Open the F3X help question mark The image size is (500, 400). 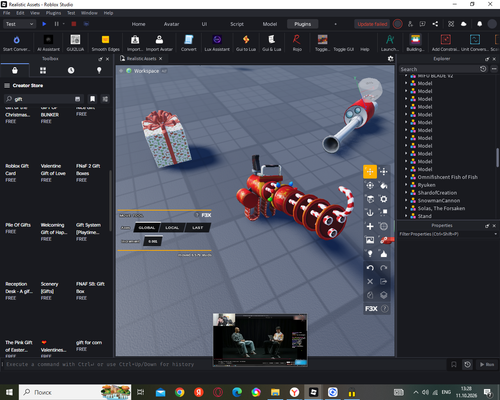385,309
